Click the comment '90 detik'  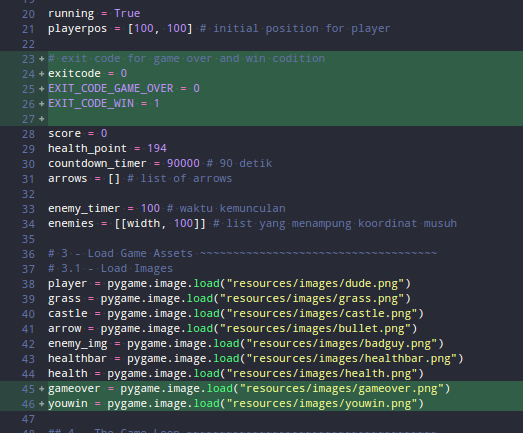click(246, 163)
